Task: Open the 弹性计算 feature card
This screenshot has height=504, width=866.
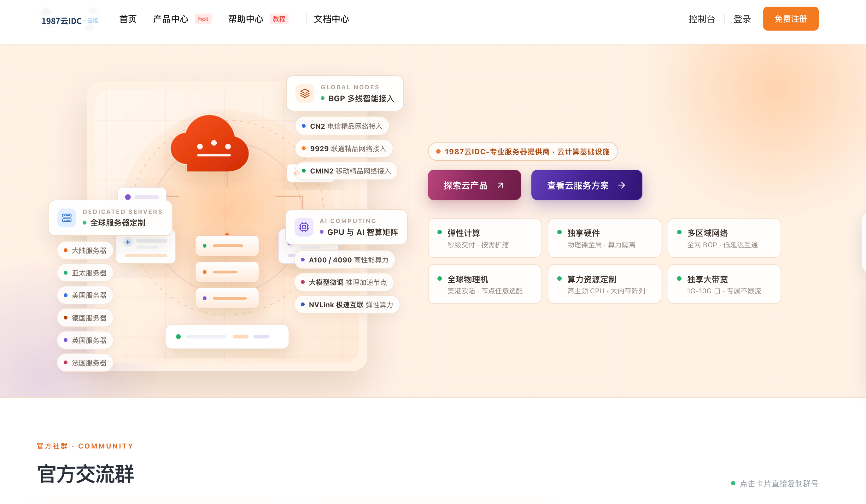Action: coord(484,238)
